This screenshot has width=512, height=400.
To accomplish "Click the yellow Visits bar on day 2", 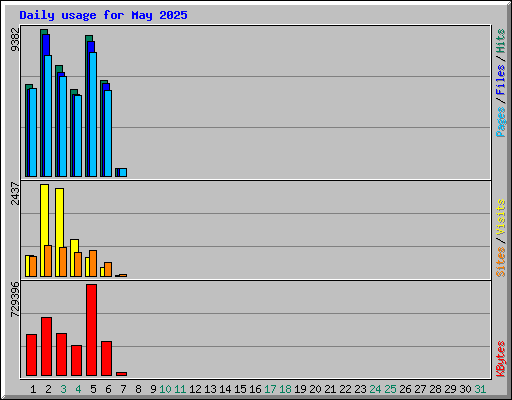I will (44, 230).
